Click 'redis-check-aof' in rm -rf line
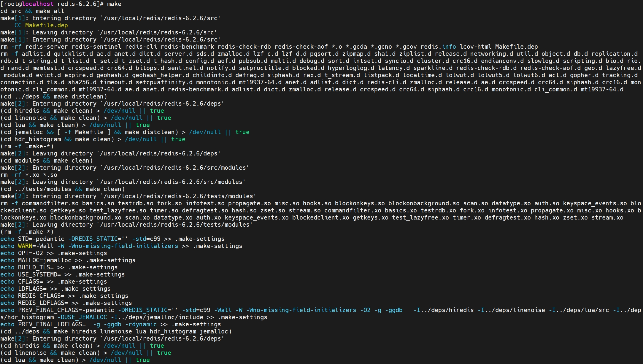 pos(301,47)
